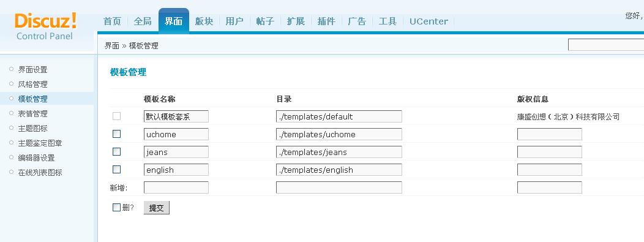Viewport: 644px width, 242px height.
Task: Toggle the 删? select-all checkbox
Action: [x=117, y=208]
